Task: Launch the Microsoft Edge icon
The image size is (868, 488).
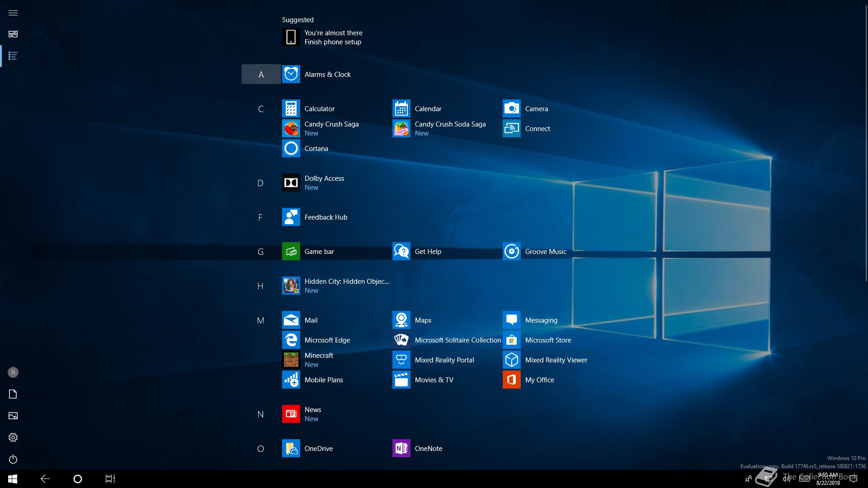Action: (291, 340)
